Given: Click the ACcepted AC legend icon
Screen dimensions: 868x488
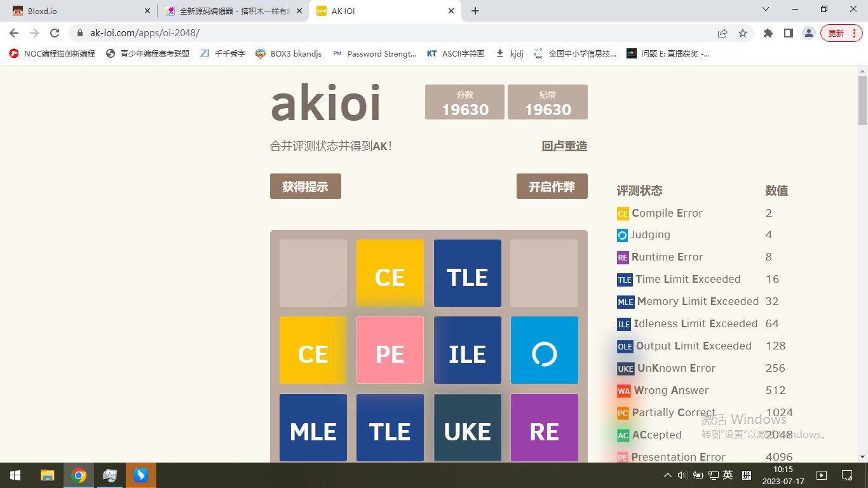Looking at the screenshot, I should [x=623, y=435].
